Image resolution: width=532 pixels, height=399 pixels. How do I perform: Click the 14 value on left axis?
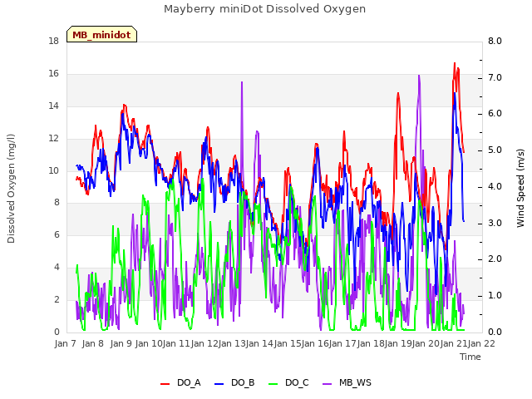(53, 106)
